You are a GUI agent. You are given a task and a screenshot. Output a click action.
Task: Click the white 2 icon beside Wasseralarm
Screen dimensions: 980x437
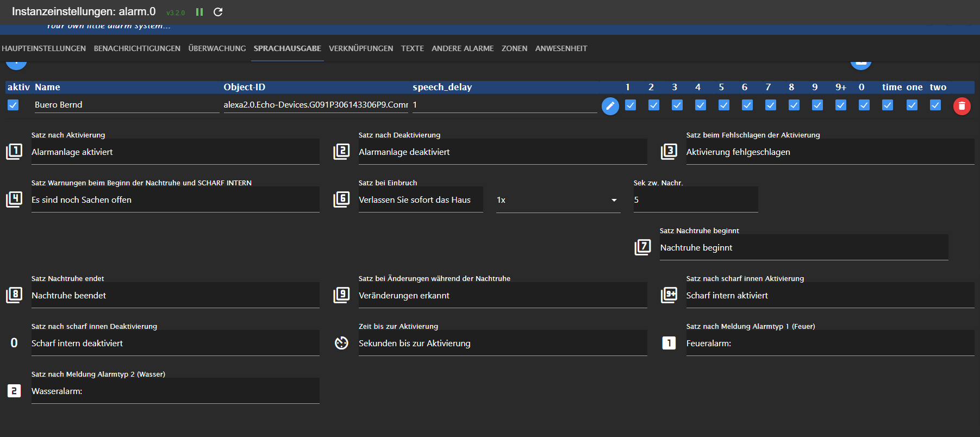pyautogui.click(x=14, y=391)
